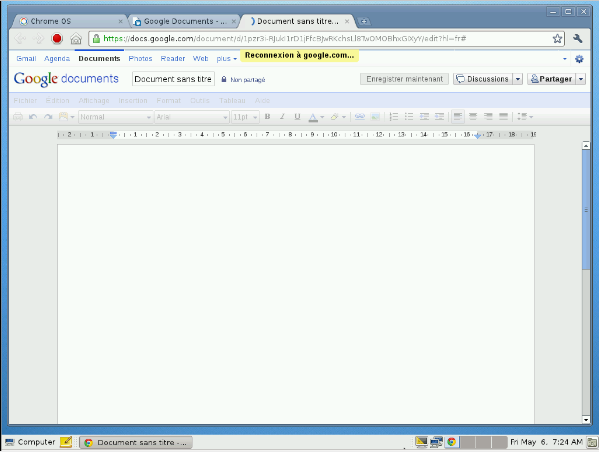Screen dimensions: 599x452
Task: Expand the Partager dropdown arrow
Action: pyautogui.click(x=581, y=79)
